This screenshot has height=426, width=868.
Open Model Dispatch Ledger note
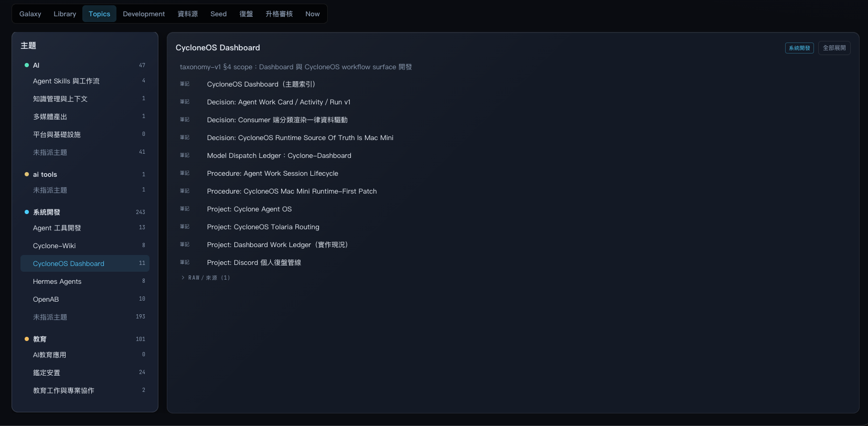tap(279, 155)
